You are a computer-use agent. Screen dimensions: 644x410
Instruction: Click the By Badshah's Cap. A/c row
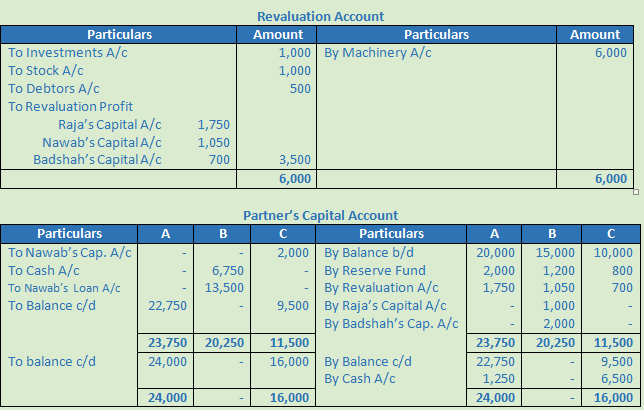coord(391,324)
